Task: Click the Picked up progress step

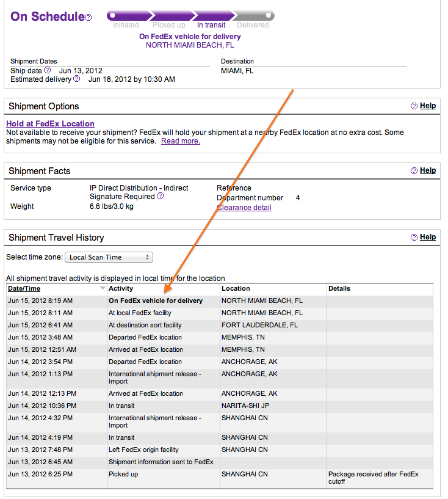Action: pyautogui.click(x=169, y=25)
